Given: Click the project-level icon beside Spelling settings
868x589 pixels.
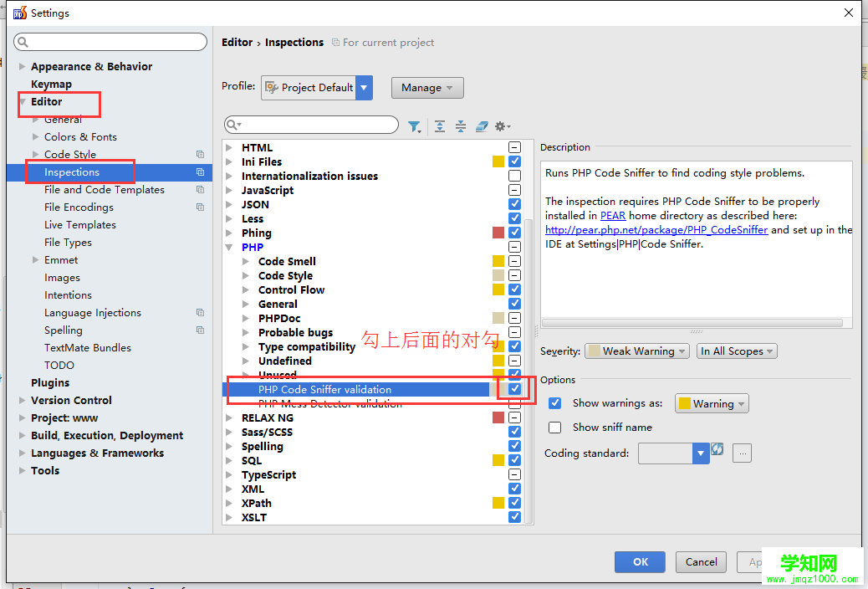Looking at the screenshot, I should coord(201,330).
